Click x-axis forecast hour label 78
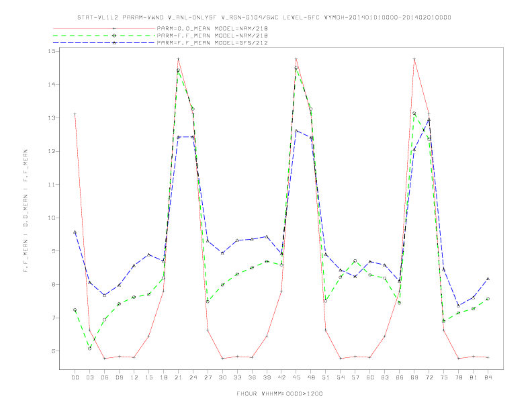 pyautogui.click(x=458, y=377)
